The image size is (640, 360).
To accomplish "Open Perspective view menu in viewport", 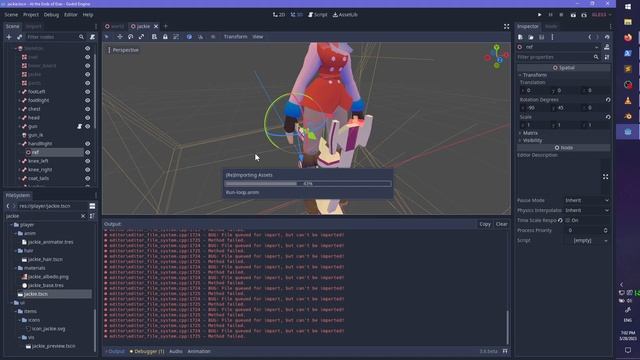I will point(123,50).
